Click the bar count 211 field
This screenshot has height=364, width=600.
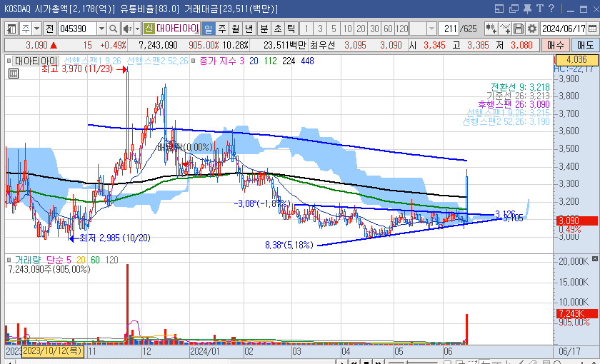tap(449, 29)
